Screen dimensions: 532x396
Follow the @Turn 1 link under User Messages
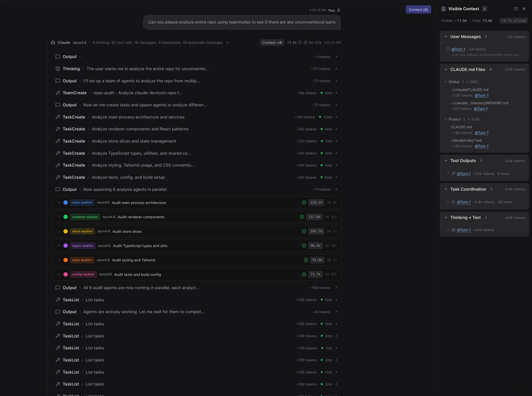pos(458,49)
